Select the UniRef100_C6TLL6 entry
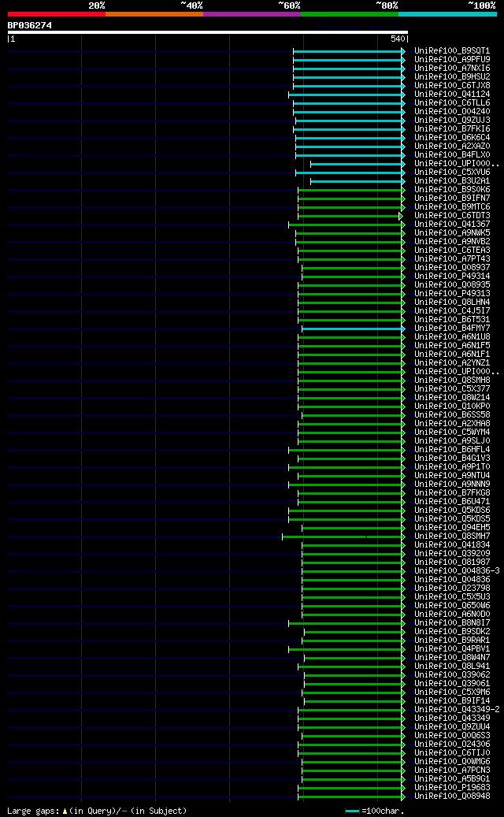 (452, 103)
